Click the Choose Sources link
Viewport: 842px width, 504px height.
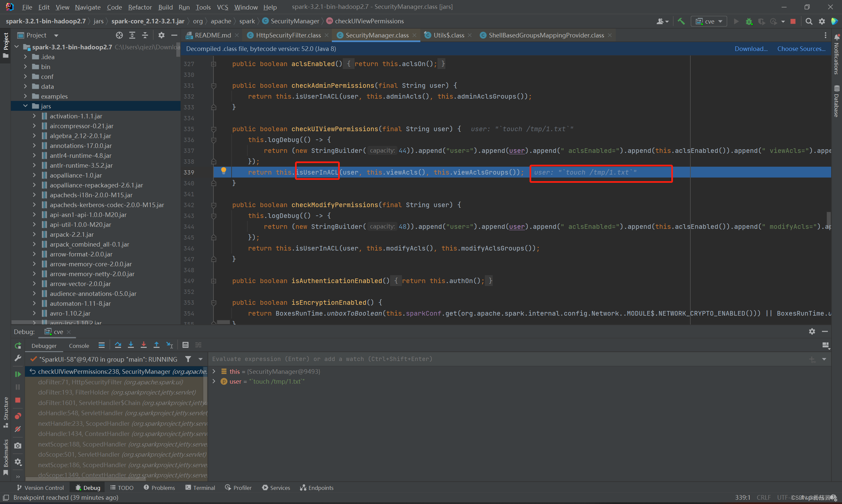coord(801,49)
